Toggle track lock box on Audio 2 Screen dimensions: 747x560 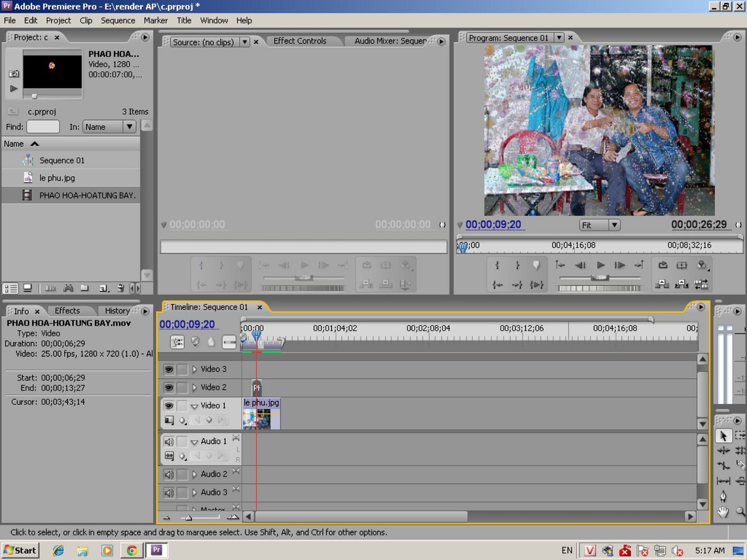pyautogui.click(x=182, y=474)
